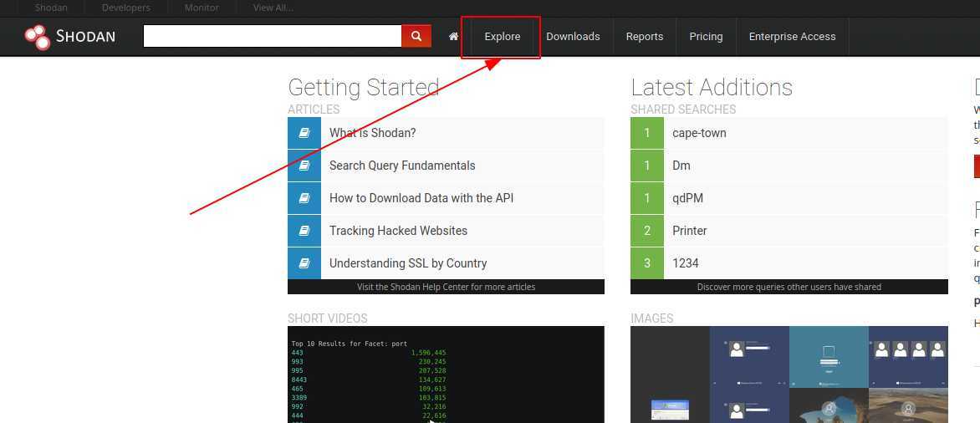Click book icon beside Understanding SSL by Country
The image size is (980, 423).
click(304, 263)
